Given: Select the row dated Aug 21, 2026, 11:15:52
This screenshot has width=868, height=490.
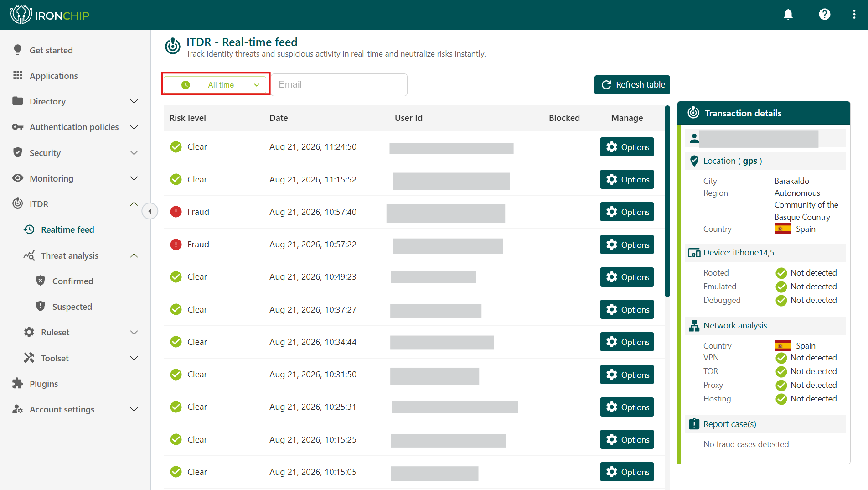Looking at the screenshot, I should click(x=413, y=179).
